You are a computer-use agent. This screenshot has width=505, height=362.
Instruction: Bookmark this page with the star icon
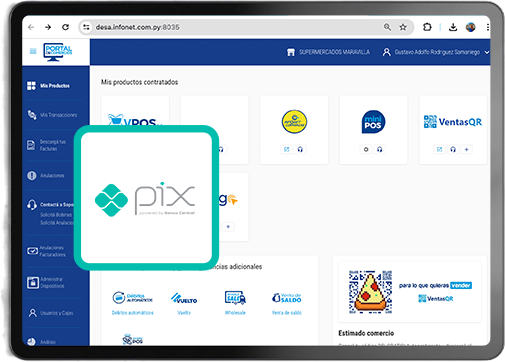point(403,27)
